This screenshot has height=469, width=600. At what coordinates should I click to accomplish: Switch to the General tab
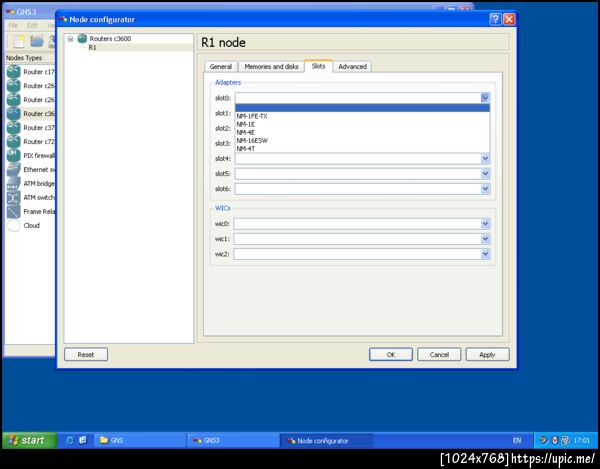[221, 67]
